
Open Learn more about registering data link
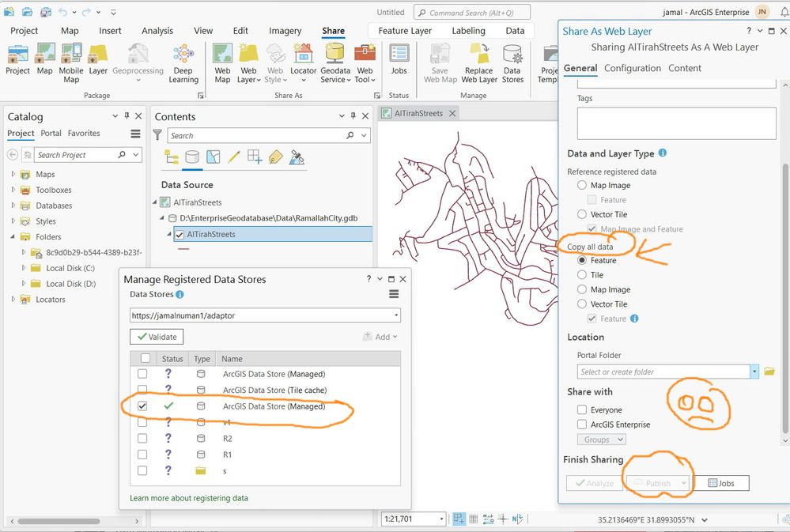click(x=189, y=498)
